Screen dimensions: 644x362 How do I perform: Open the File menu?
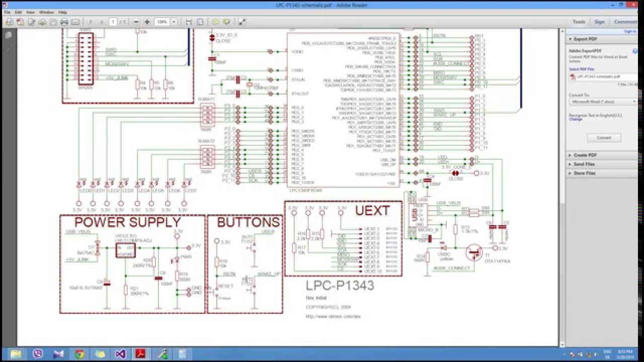(x=7, y=12)
